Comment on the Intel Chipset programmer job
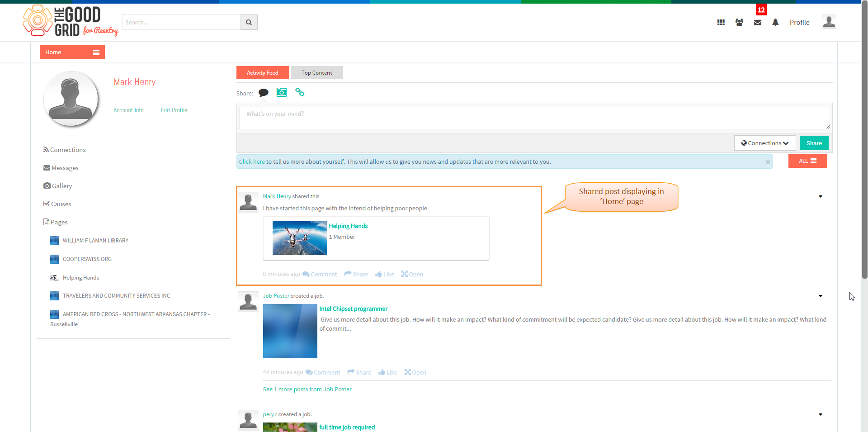 click(323, 372)
